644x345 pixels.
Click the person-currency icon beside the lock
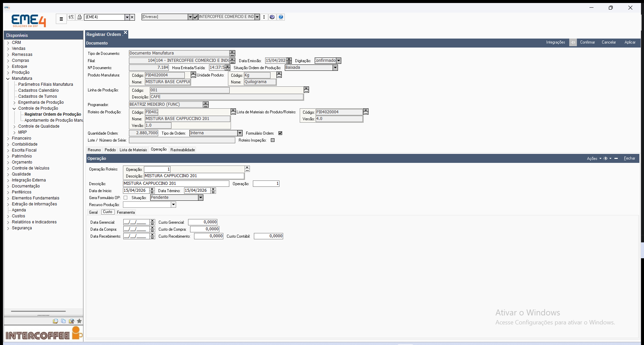[x=71, y=17]
